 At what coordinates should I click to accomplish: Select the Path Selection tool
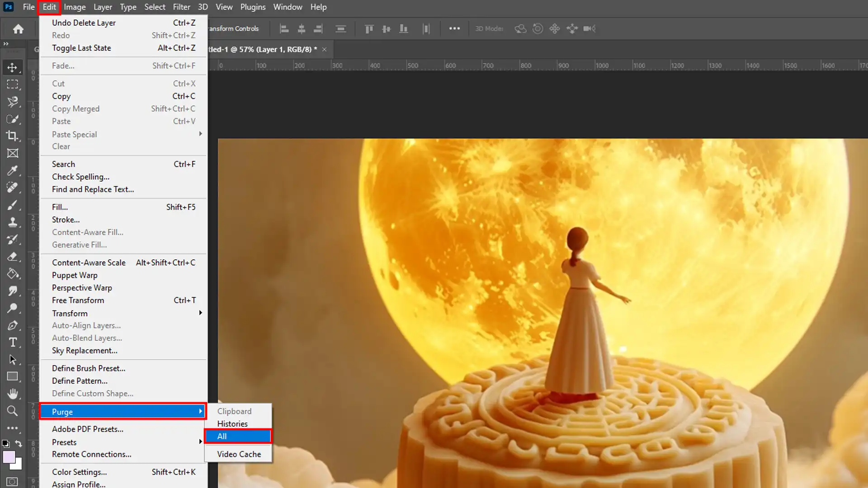point(12,360)
